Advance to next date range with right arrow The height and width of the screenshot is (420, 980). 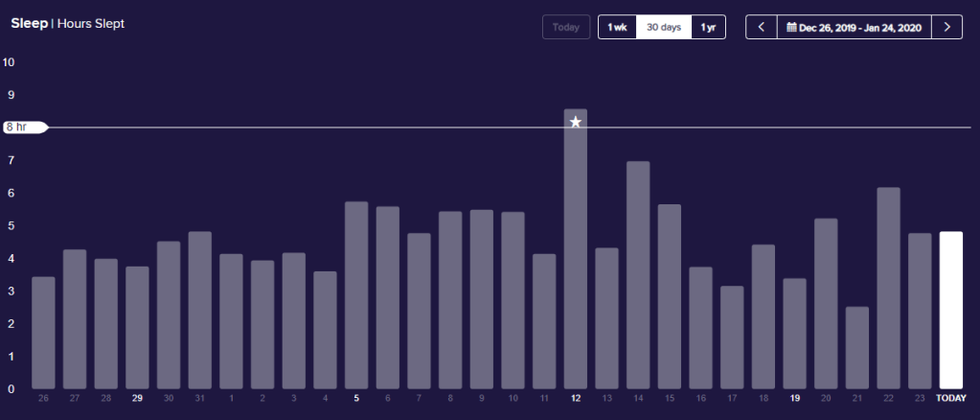coord(946,27)
